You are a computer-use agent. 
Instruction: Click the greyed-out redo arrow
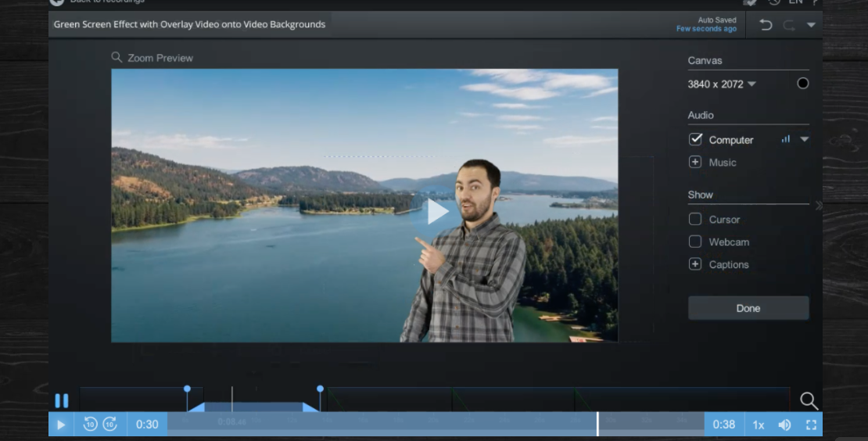click(789, 25)
